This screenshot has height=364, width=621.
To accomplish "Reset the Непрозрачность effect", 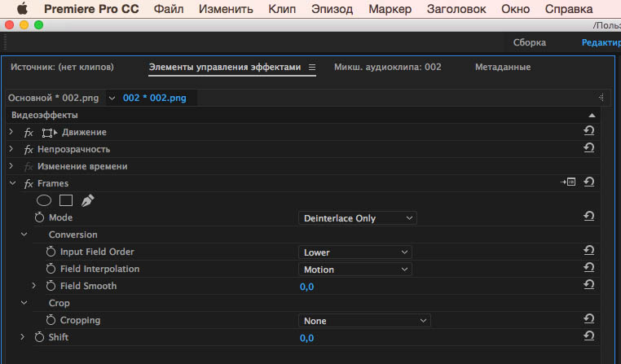I will (x=589, y=147).
